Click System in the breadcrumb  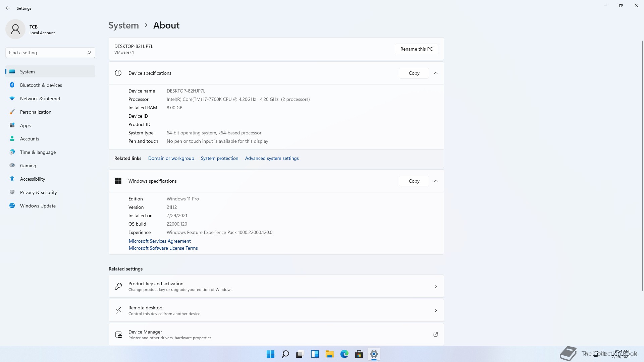123,25
